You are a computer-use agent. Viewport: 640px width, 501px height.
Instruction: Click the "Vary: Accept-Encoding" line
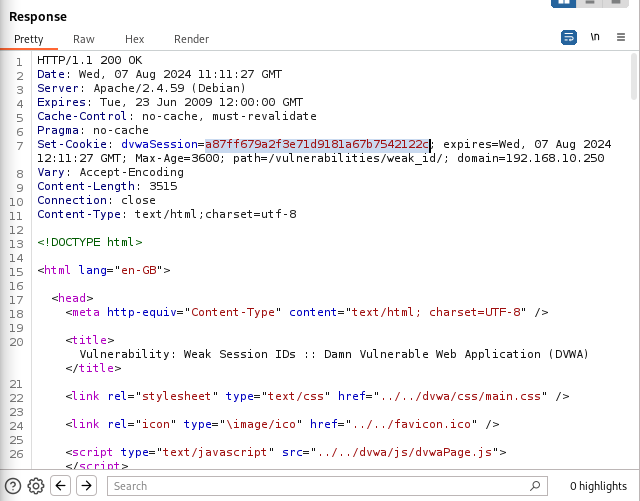point(110,172)
